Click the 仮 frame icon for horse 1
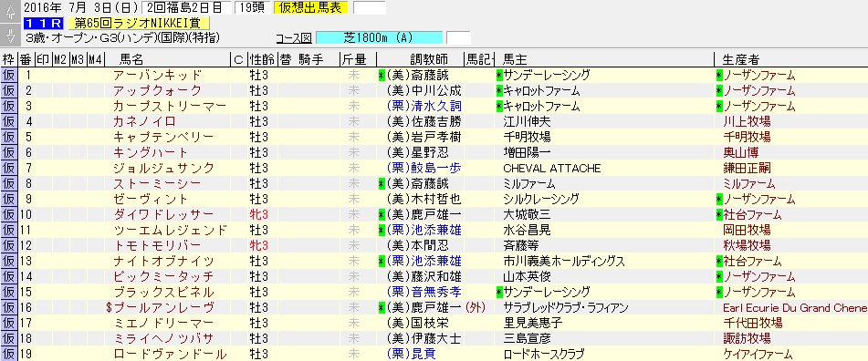This screenshot has width=868, height=361. pos(9,75)
